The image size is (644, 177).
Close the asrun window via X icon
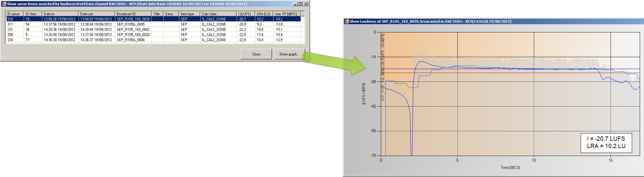pos(306,4)
